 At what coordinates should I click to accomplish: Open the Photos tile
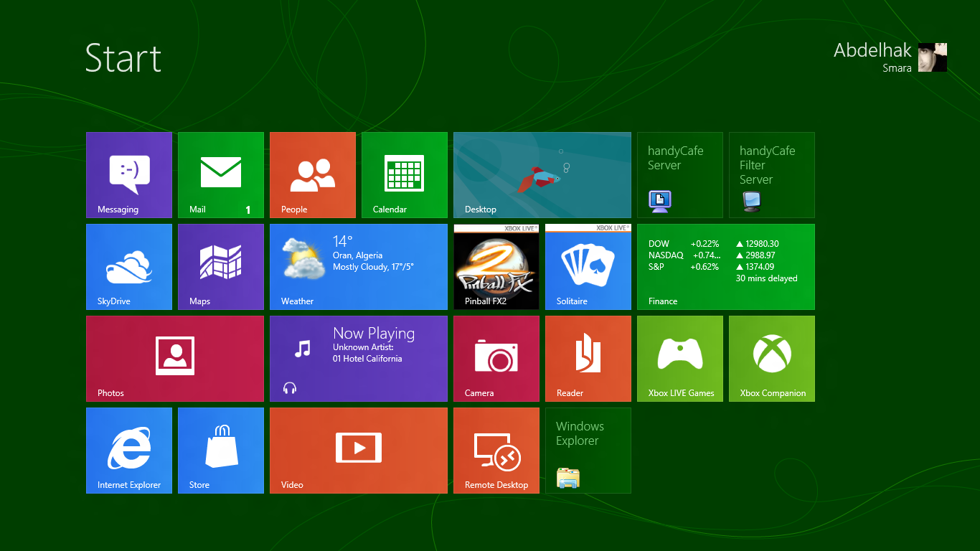click(175, 359)
